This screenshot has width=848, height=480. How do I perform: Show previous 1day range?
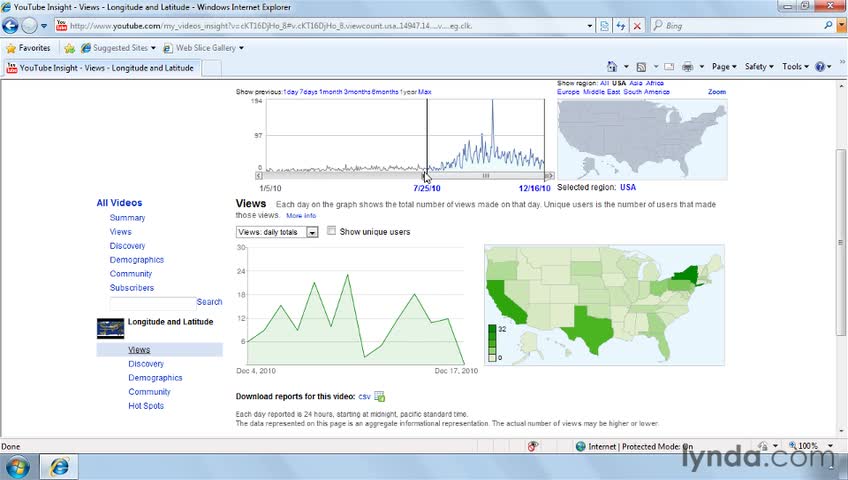[x=291, y=92]
